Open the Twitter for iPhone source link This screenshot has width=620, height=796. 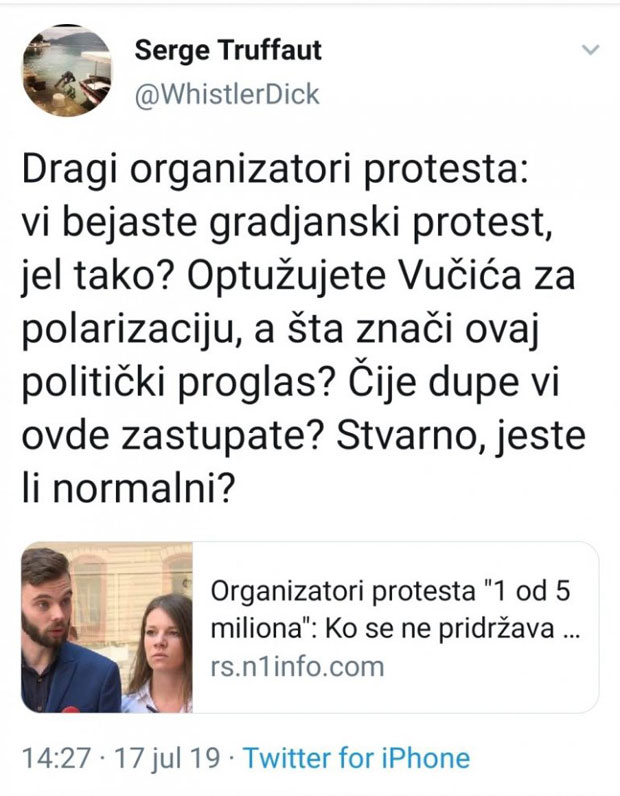tap(356, 757)
